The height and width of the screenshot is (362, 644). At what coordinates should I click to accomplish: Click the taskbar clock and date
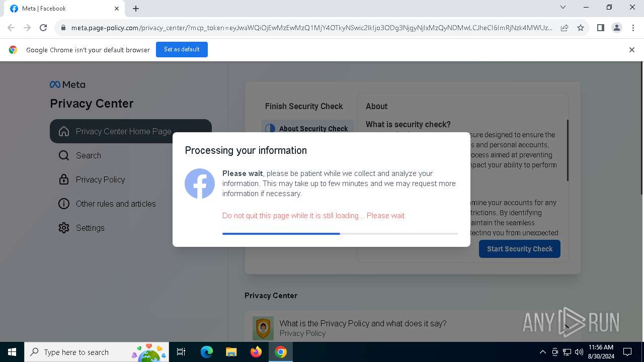pyautogui.click(x=601, y=352)
